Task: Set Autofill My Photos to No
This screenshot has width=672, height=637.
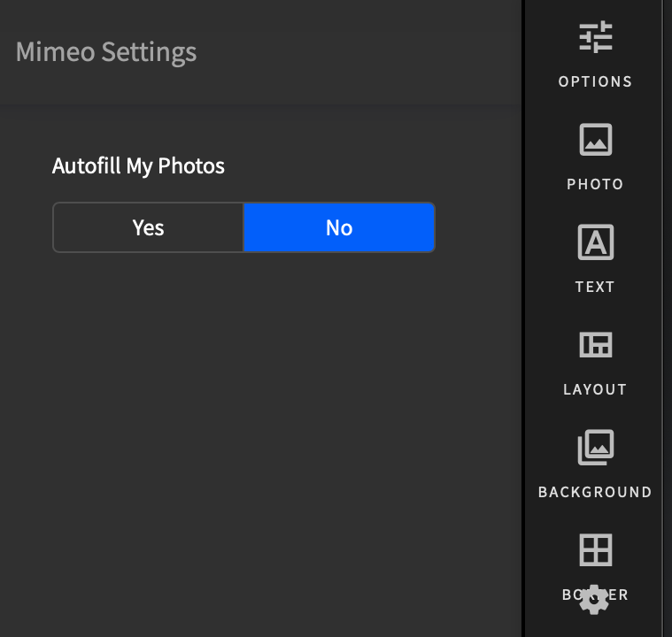Action: [x=339, y=227]
